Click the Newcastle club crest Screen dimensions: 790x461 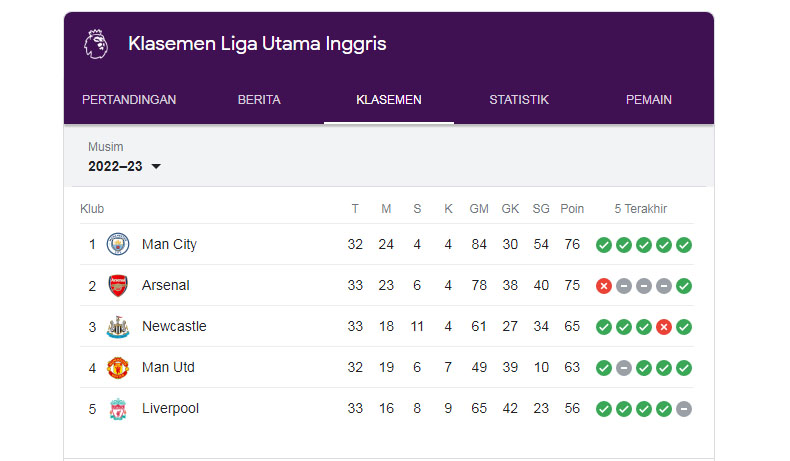(118, 326)
